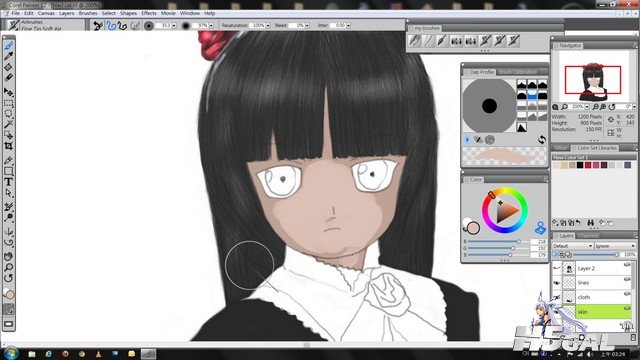Switch to the Channels tab
640x360 pixels.
click(x=589, y=236)
